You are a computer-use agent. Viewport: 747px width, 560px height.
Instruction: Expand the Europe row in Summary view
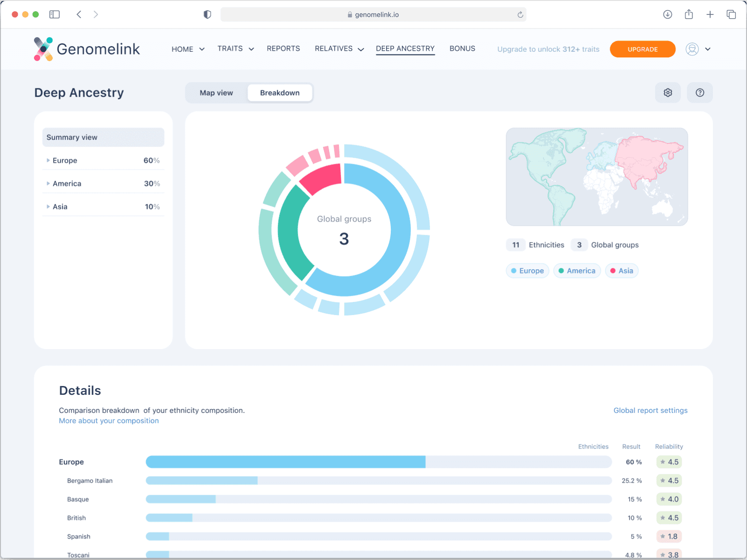pyautogui.click(x=103, y=161)
